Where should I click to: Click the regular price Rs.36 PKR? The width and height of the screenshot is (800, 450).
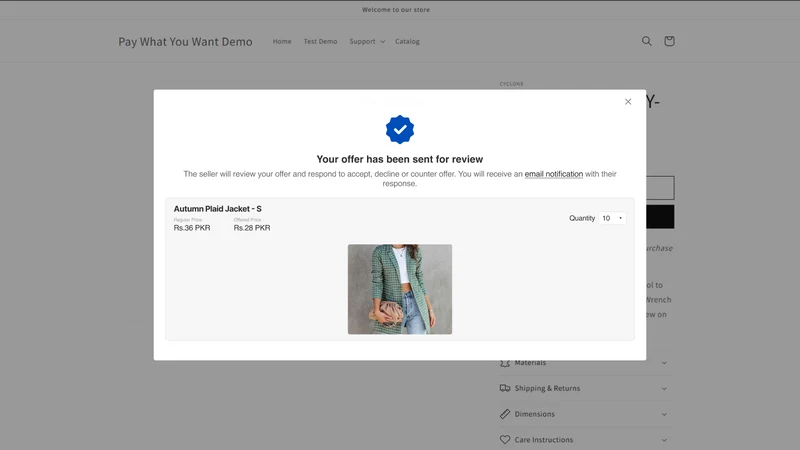pos(192,228)
